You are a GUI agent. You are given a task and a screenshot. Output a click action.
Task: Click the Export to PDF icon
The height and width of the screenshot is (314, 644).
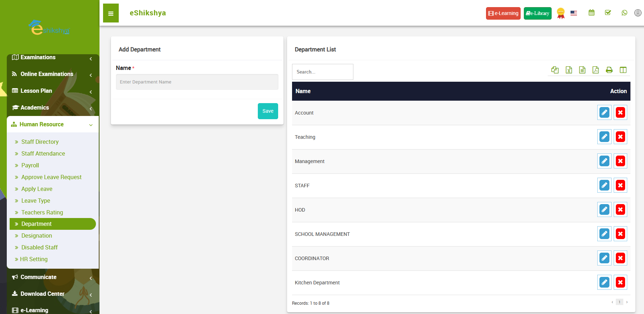coord(596,70)
